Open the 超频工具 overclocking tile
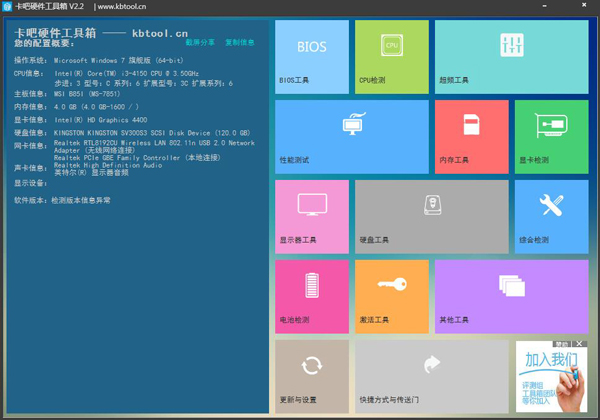 512,57
